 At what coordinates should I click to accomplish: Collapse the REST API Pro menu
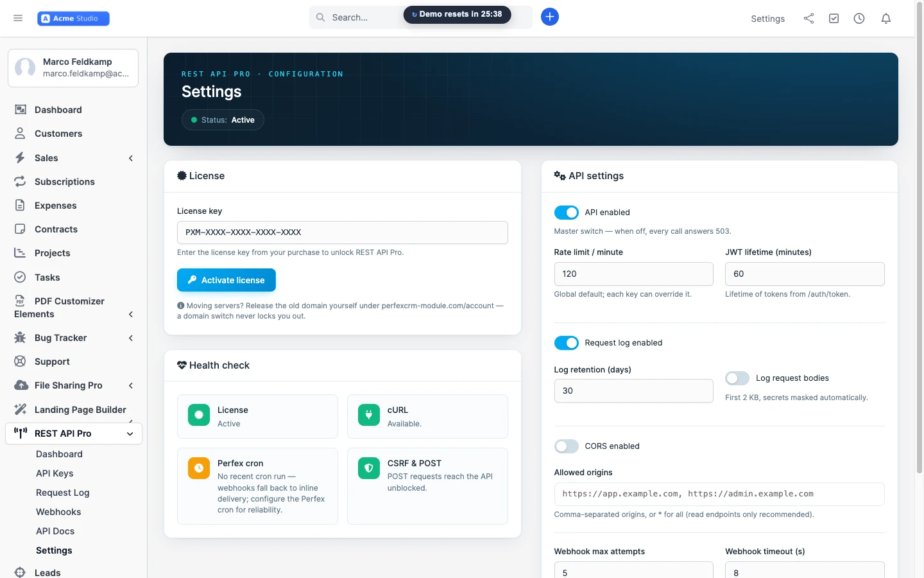click(130, 433)
